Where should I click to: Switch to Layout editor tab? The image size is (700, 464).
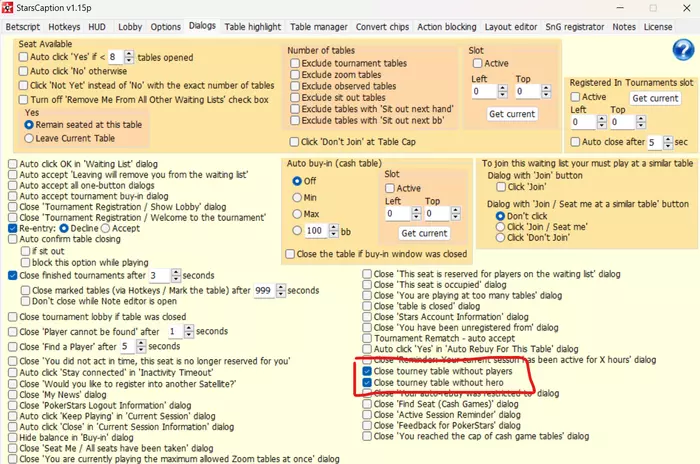point(511,27)
